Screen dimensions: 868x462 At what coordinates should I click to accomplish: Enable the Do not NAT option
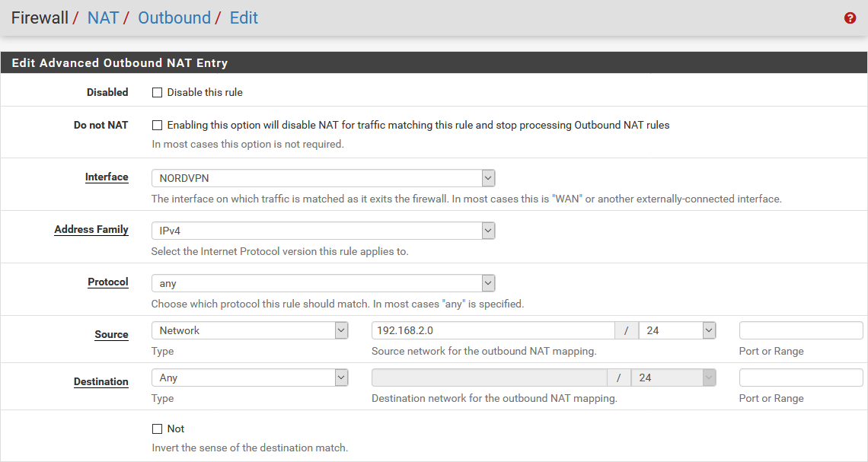pos(158,126)
